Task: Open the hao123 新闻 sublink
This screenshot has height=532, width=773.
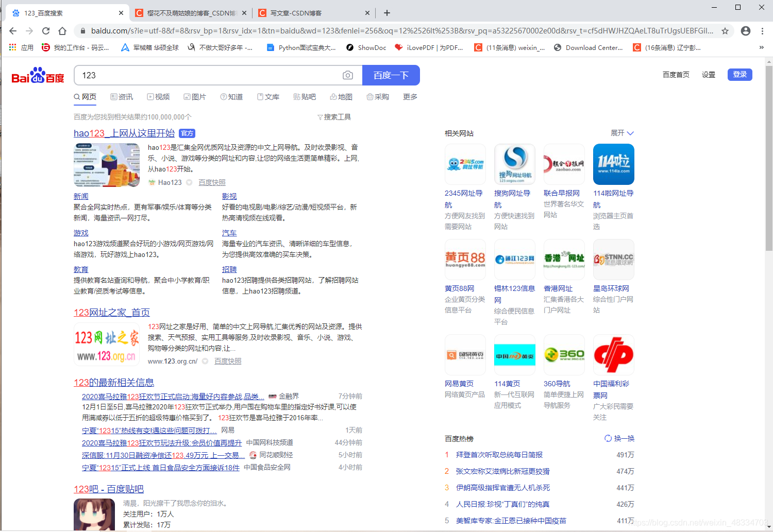Action: pyautogui.click(x=81, y=196)
